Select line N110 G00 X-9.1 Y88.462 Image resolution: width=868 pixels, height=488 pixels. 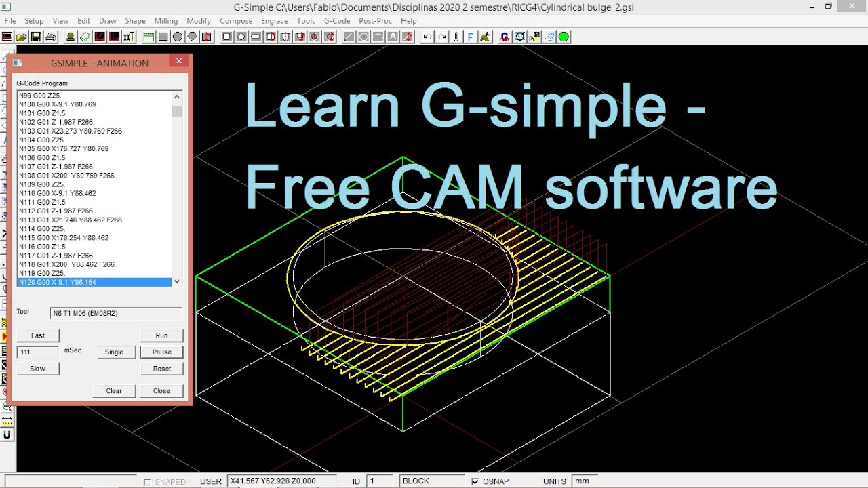coord(94,193)
